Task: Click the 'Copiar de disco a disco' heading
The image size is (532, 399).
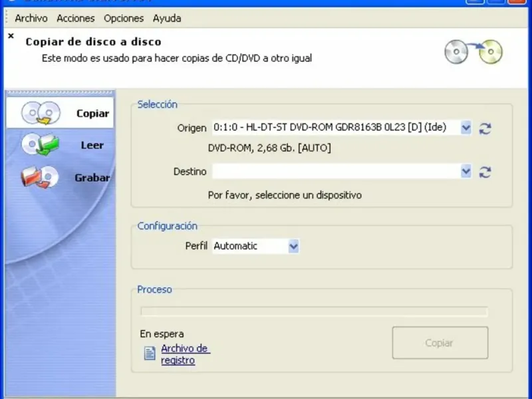Action: 93,42
